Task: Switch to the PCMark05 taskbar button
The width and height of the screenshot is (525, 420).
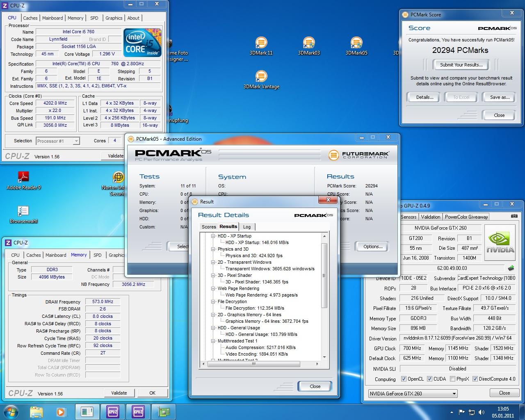Action: point(87,411)
